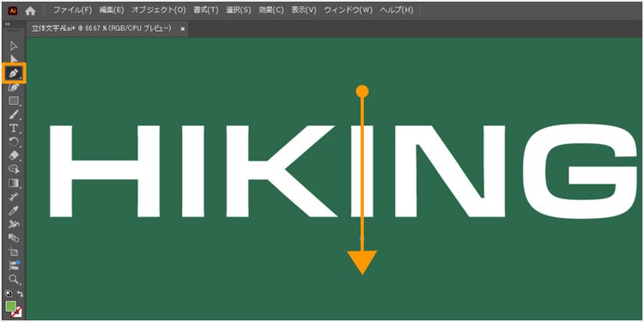This screenshot has width=644, height=322.
Task: Select the green fill color swatch
Action: pos(10,307)
